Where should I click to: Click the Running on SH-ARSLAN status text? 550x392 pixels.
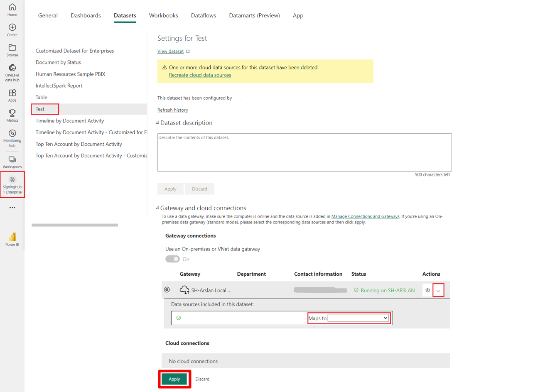[x=388, y=290]
